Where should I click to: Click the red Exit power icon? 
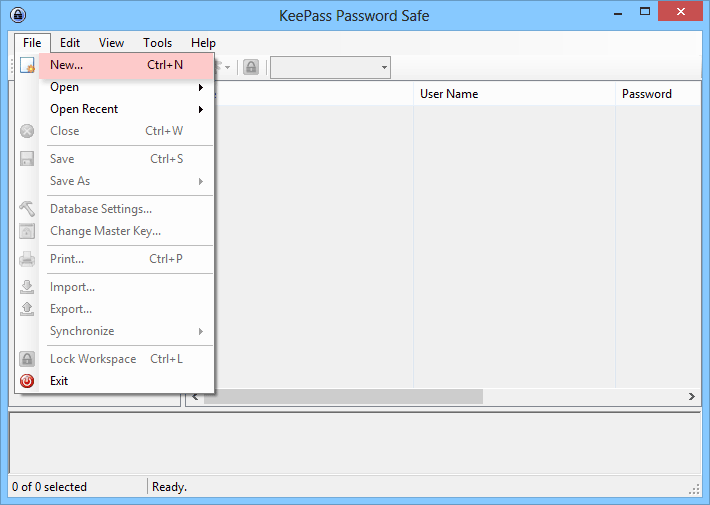(x=27, y=381)
